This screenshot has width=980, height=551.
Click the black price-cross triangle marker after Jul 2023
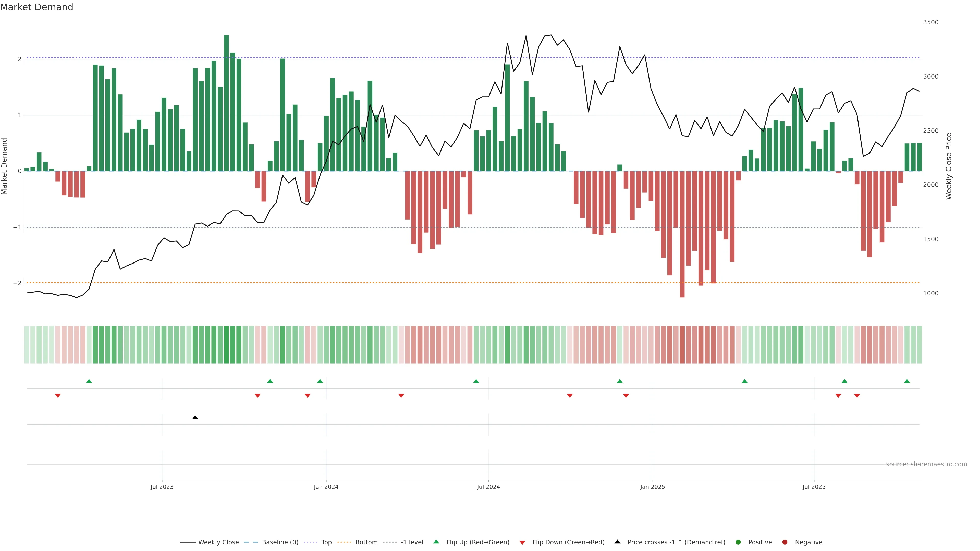click(x=195, y=418)
